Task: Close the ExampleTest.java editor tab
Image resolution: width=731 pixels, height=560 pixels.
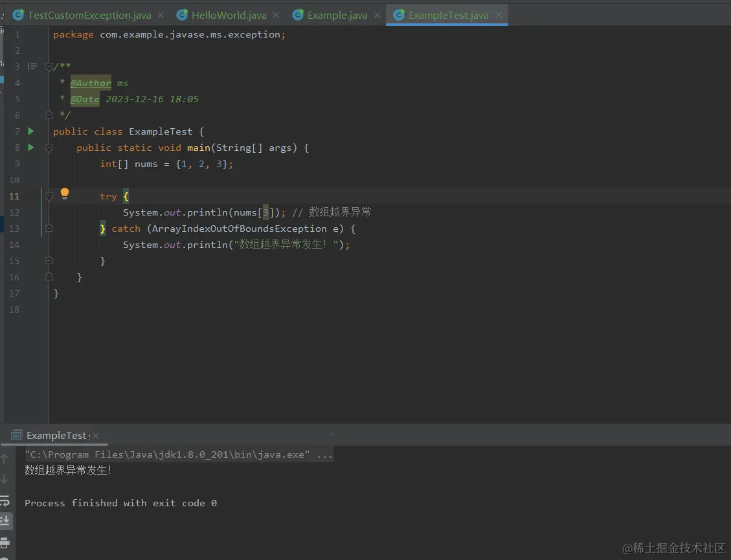Action: pos(499,15)
